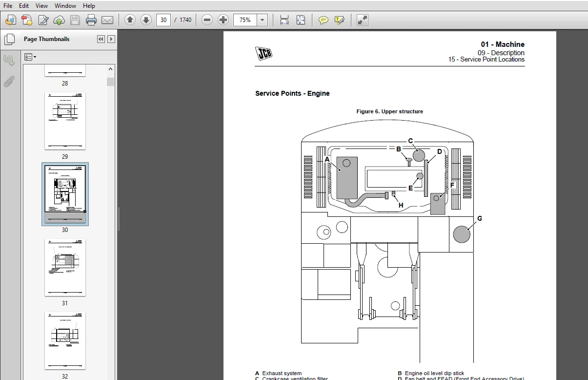Click the '09 - Description' header text
588x380 pixels.
pyautogui.click(x=501, y=53)
